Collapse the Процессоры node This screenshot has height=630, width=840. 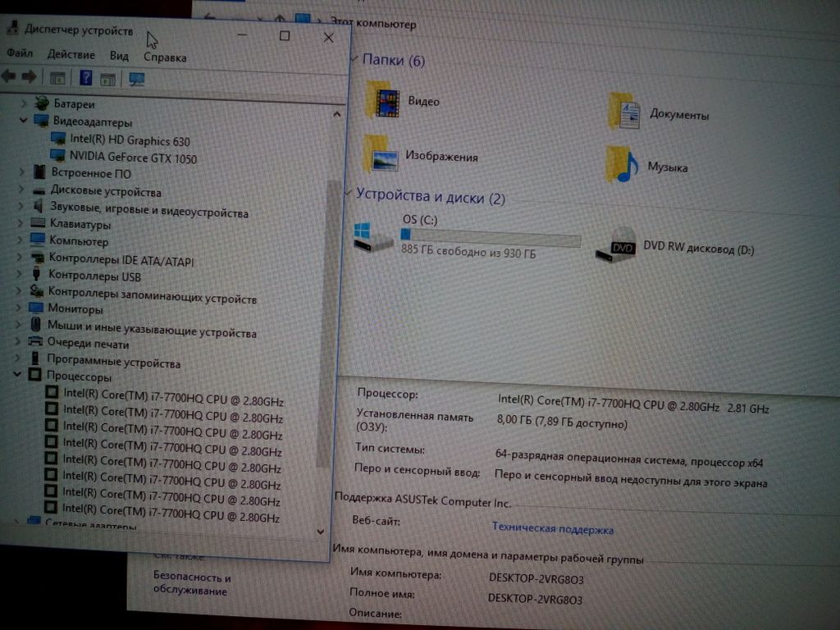coord(17,374)
